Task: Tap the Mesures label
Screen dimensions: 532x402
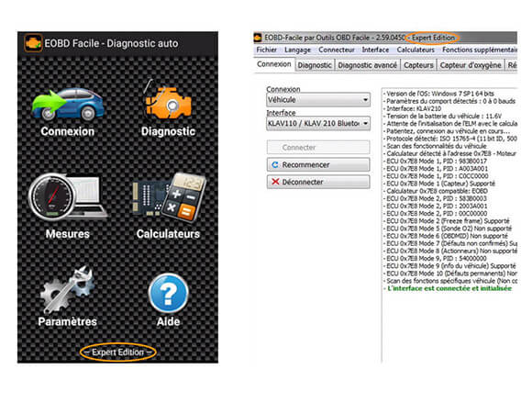Action: click(68, 234)
